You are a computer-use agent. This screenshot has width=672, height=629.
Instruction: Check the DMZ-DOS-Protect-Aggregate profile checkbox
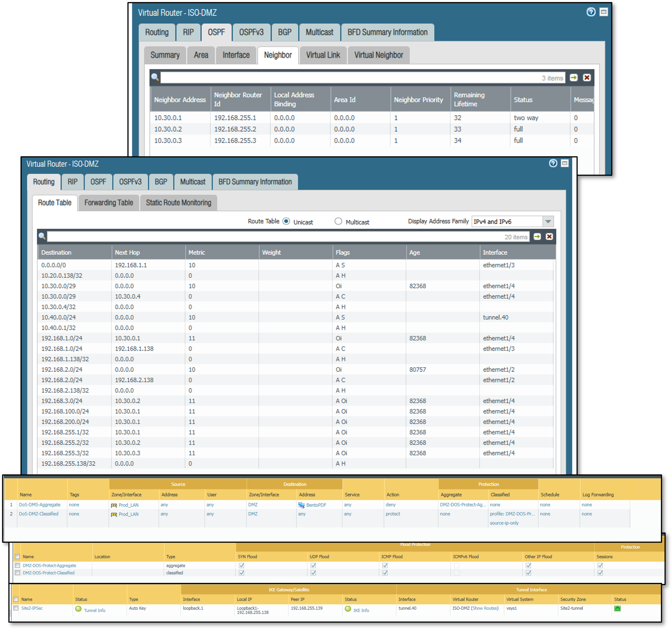(x=17, y=565)
